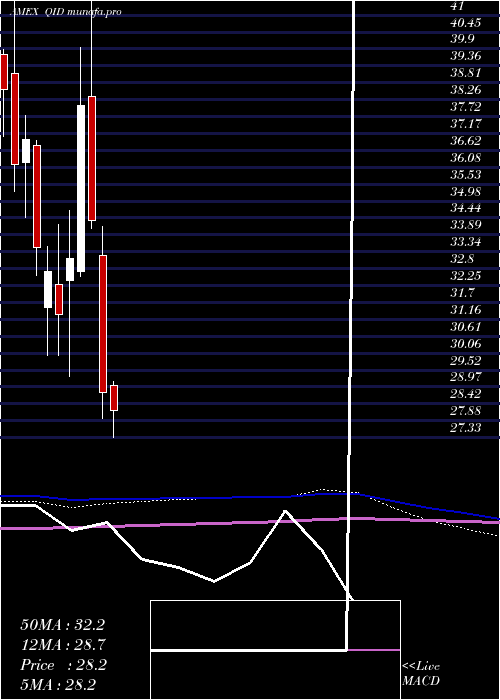The height and width of the screenshot is (700, 500).
Task: Click the 34.98 price axis label
Action: pyautogui.click(x=466, y=192)
